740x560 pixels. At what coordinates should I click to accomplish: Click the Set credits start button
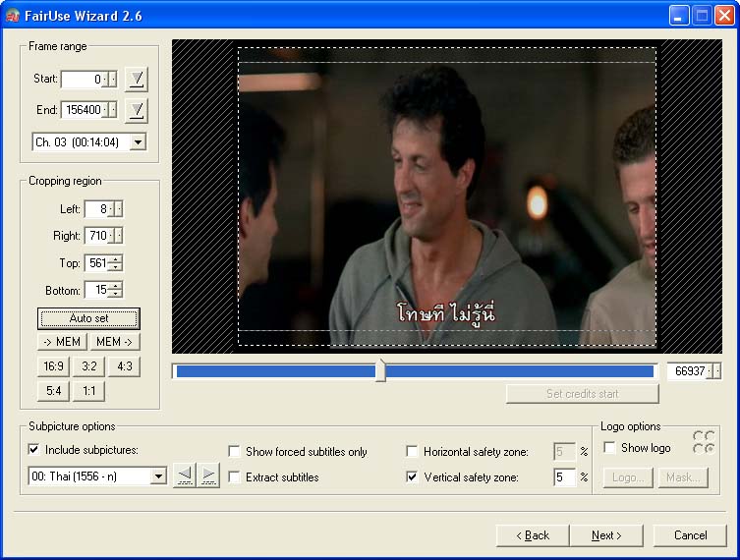click(x=583, y=394)
